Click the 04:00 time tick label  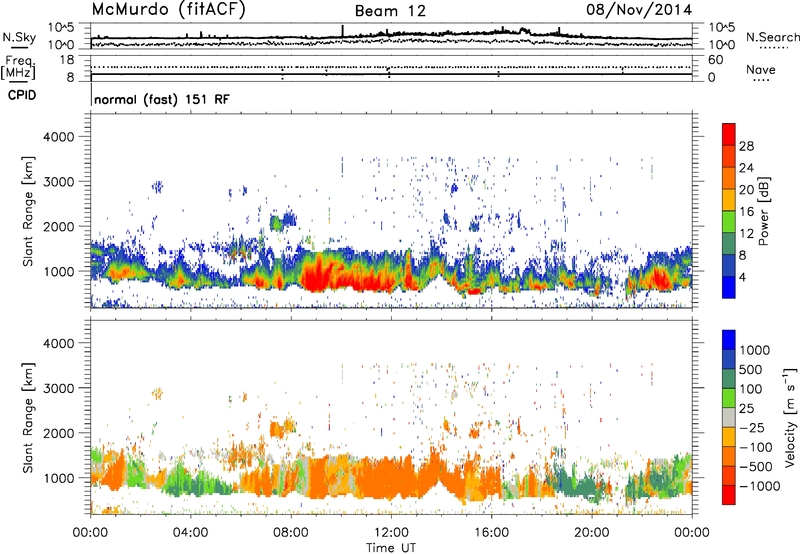[x=191, y=533]
